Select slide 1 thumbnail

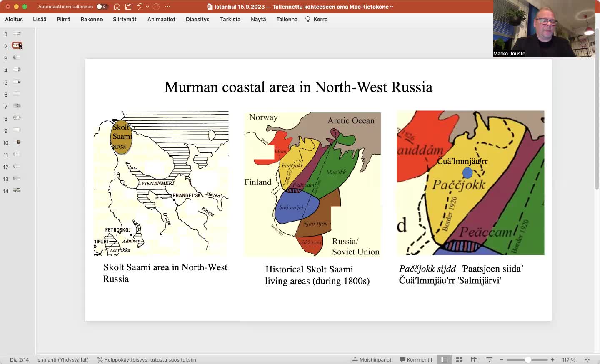17,33
